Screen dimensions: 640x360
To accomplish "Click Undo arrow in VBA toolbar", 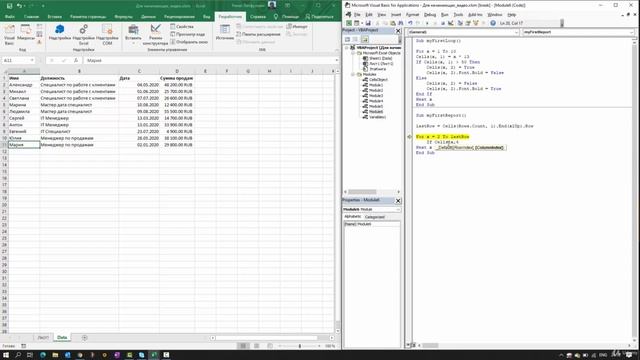I will [410, 23].
